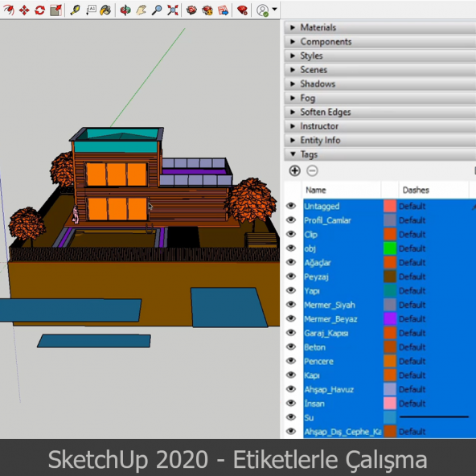Open the Extension Manager
The image size is (476, 476).
pos(242,10)
